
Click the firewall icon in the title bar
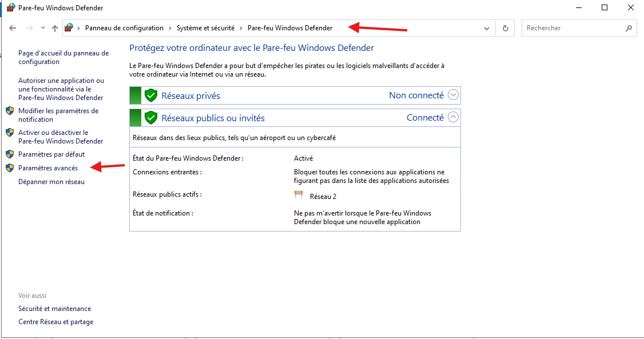(x=11, y=8)
